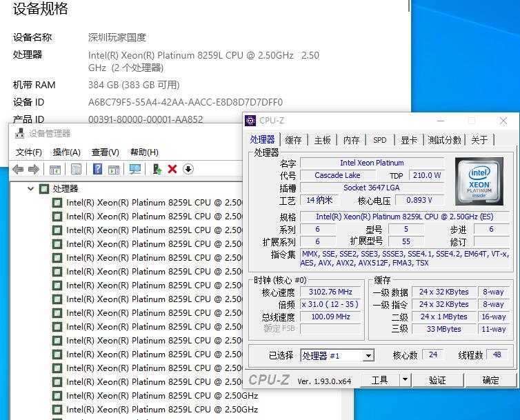The image size is (520, 420).
Task: Select the 处理器 tab in CPU-Z
Action: click(262, 139)
